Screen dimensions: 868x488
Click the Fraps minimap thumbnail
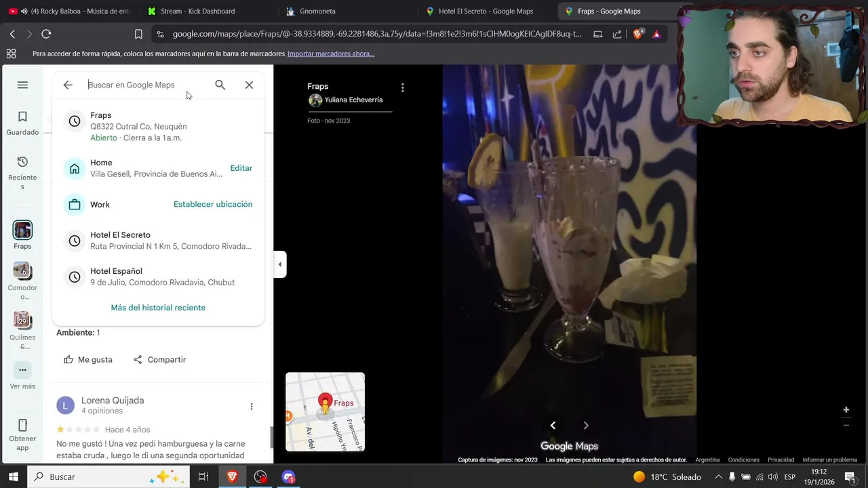click(325, 411)
